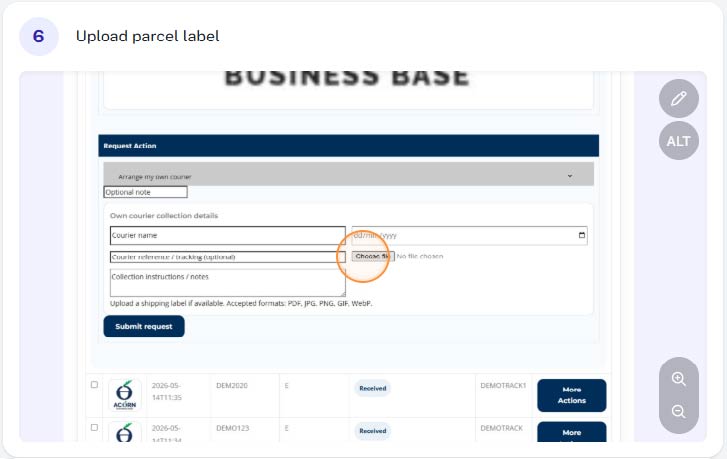727x459 pixels.
Task: Click the Upload parcel label step title
Action: click(147, 36)
